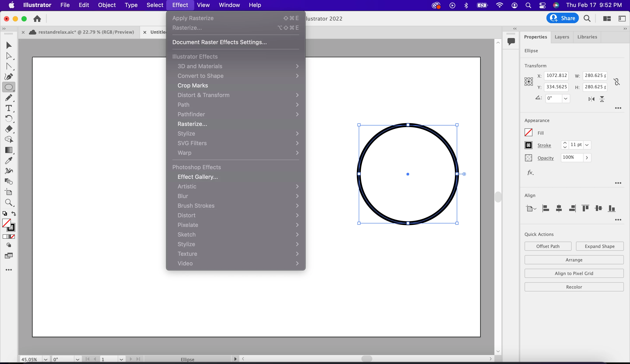630x364 pixels.
Task: Open the stroke weight dropdown
Action: point(587,145)
